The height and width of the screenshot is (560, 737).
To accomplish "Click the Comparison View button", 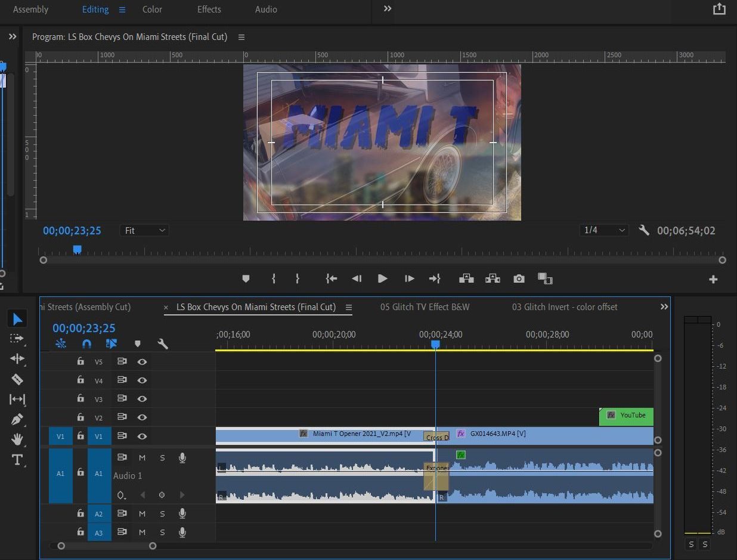I will pyautogui.click(x=545, y=279).
